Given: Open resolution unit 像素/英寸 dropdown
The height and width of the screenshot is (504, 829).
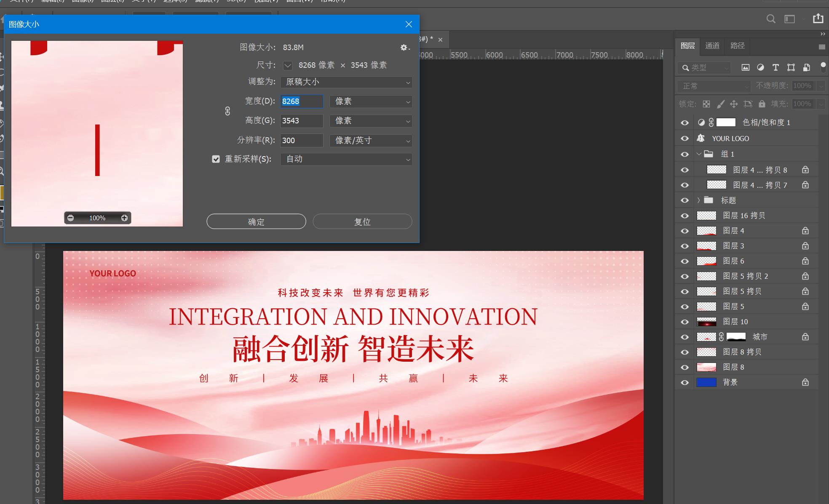Looking at the screenshot, I should click(x=371, y=141).
